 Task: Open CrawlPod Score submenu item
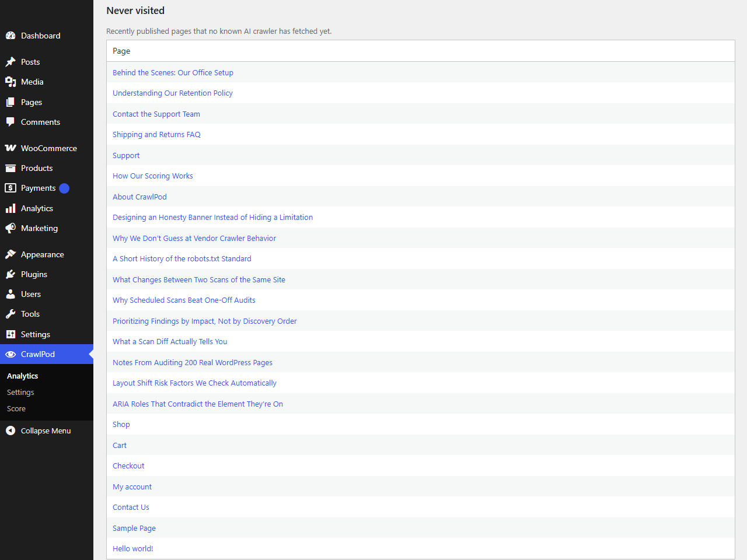point(16,409)
